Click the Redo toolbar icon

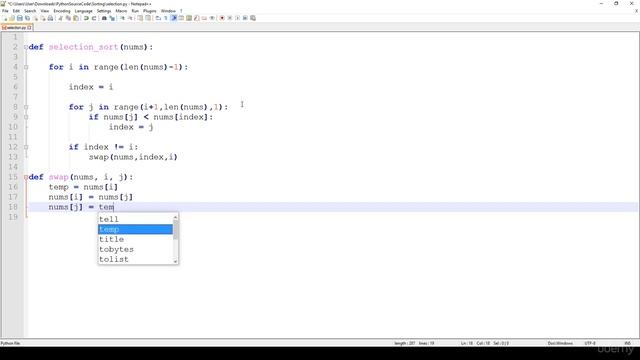click(94, 18)
